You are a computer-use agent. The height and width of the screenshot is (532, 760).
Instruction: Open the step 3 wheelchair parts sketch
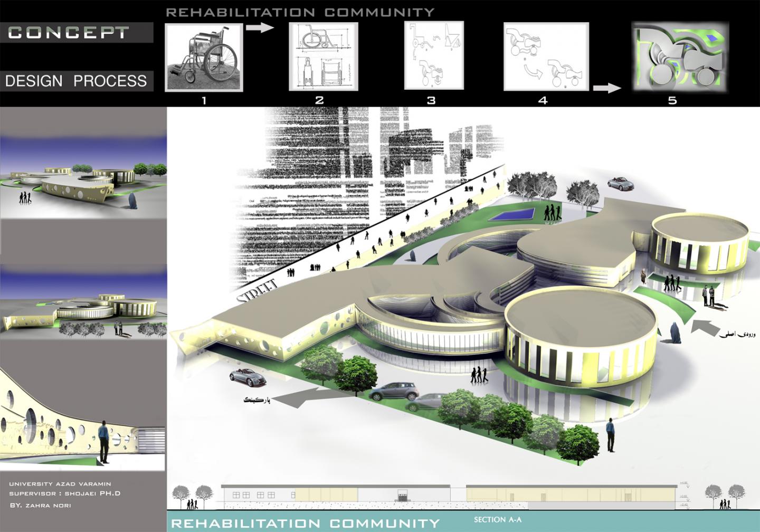coord(434,55)
